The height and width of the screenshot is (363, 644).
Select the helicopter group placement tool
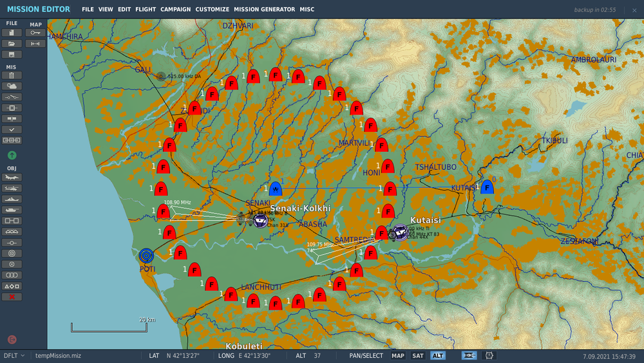click(12, 189)
